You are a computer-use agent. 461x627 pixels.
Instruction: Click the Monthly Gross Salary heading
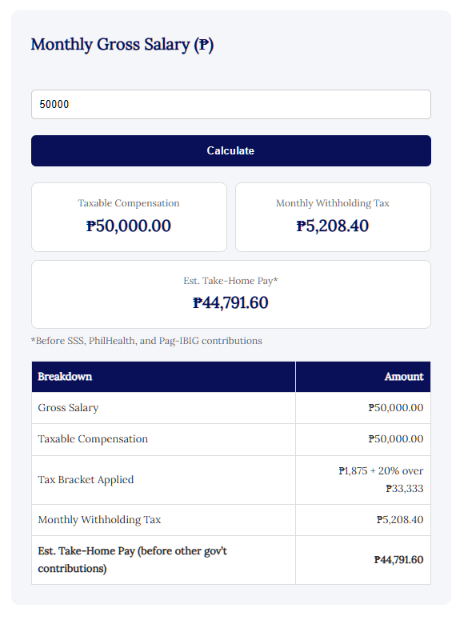pyautogui.click(x=122, y=44)
